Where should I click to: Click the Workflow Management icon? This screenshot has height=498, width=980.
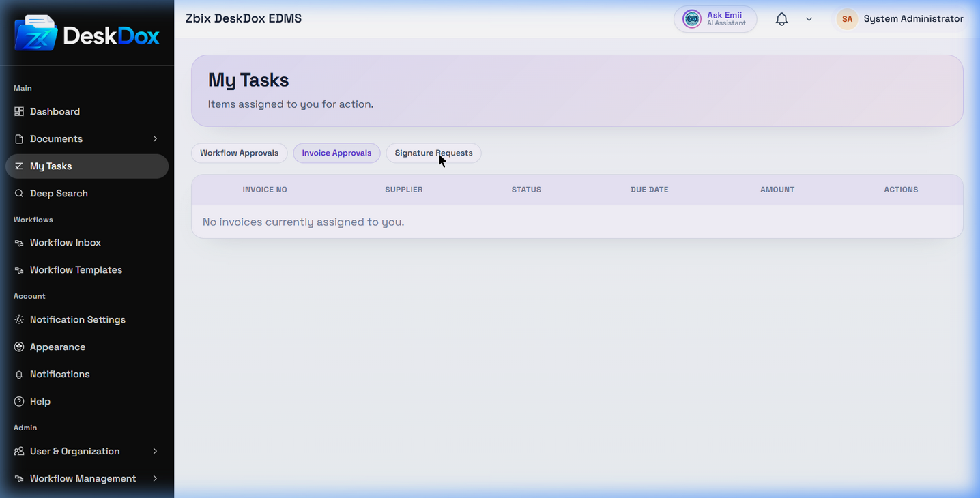[x=19, y=478]
